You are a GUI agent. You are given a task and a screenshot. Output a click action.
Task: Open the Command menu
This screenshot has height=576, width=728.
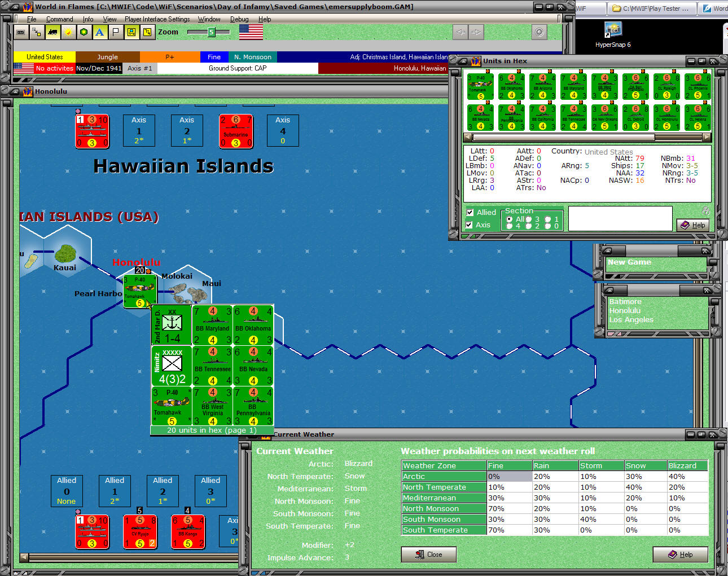tap(60, 19)
